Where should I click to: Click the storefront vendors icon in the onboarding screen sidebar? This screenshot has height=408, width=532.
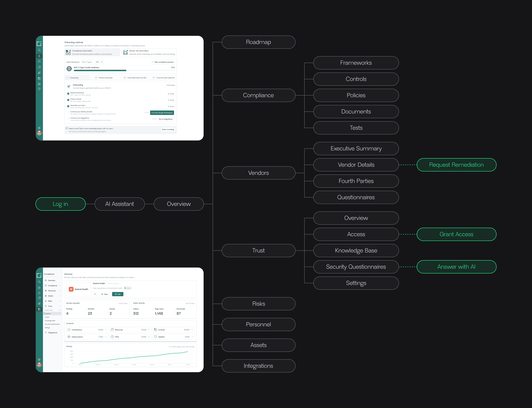point(39,84)
